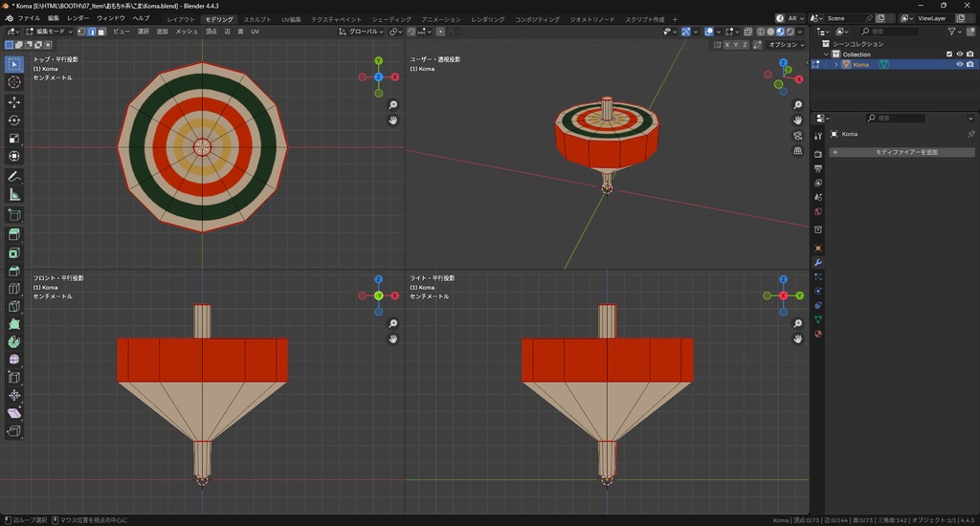Toggle Collection visibility eye icon
The image size is (980, 526).
click(959, 55)
